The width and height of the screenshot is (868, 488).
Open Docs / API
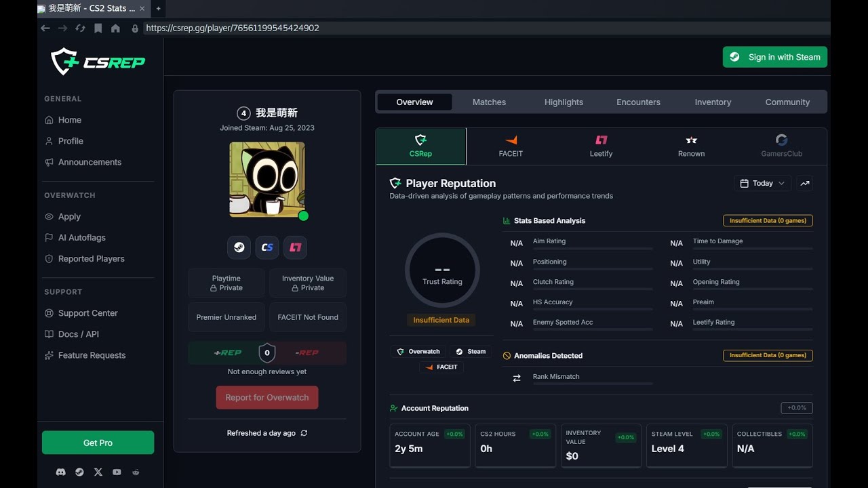(71, 334)
